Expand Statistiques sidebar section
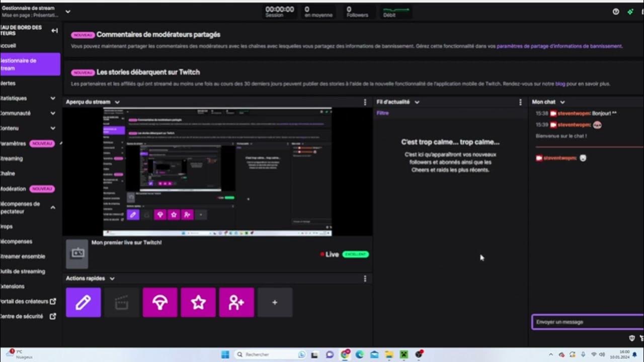The height and width of the screenshot is (362, 644). 53,99
